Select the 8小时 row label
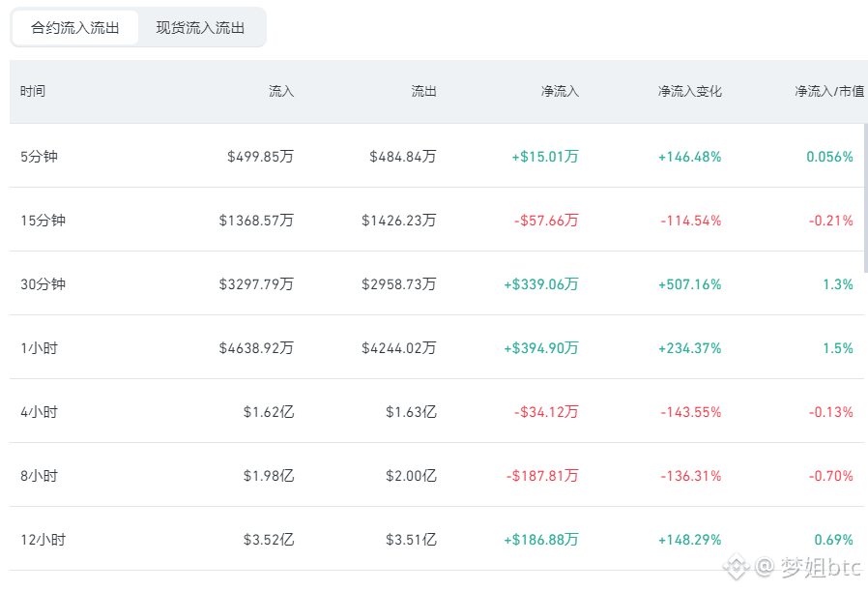The height and width of the screenshot is (592, 868). click(x=40, y=476)
